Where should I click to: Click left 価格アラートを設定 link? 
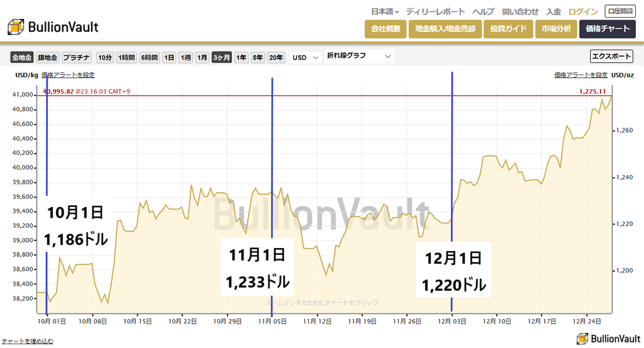tap(68, 75)
